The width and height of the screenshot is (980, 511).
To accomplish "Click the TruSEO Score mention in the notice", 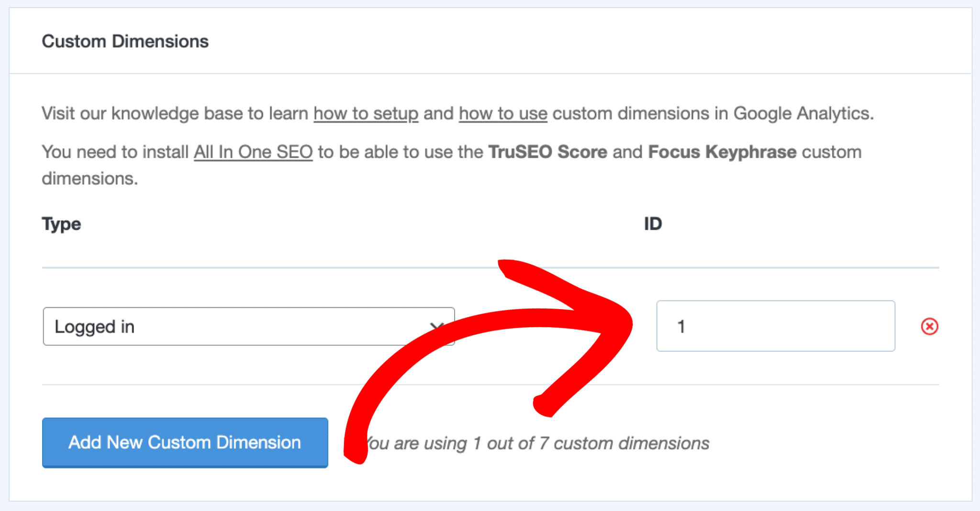I will (x=547, y=152).
